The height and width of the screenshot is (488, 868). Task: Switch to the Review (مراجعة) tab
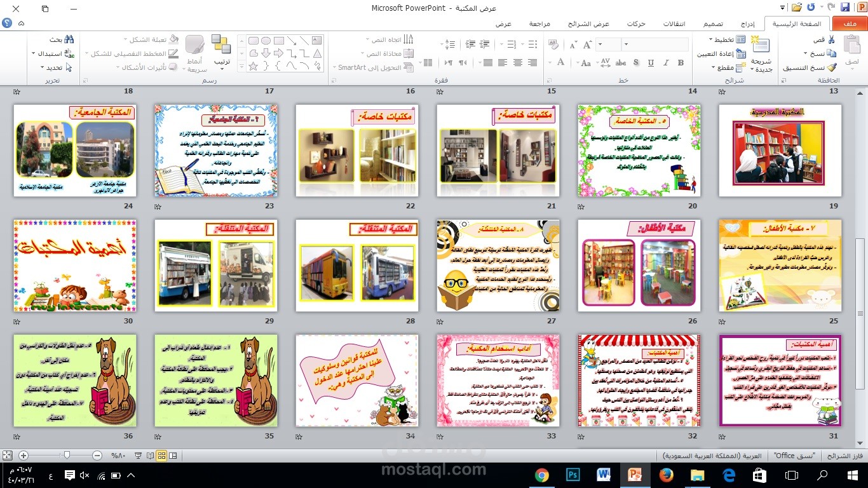click(x=539, y=24)
